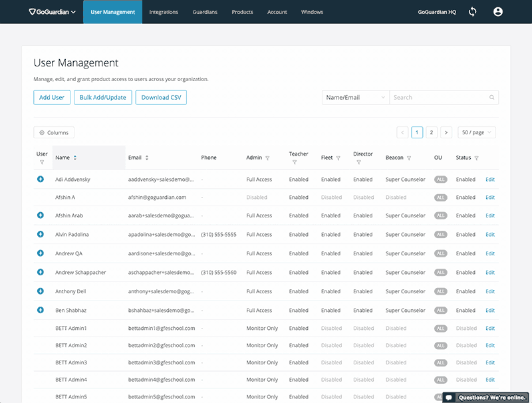Open Questions? We're online chat widget
Viewport: 532px width, 403px height.
click(x=486, y=398)
